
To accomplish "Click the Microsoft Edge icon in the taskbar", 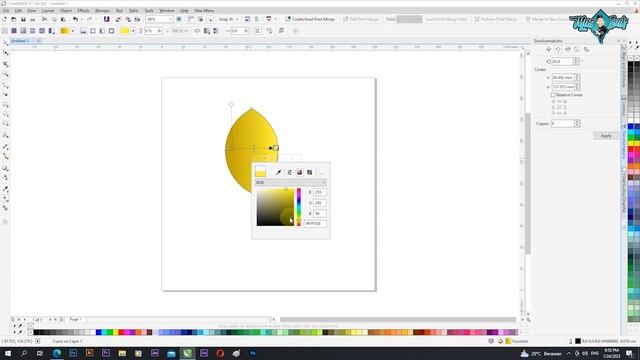I will pos(57,353).
